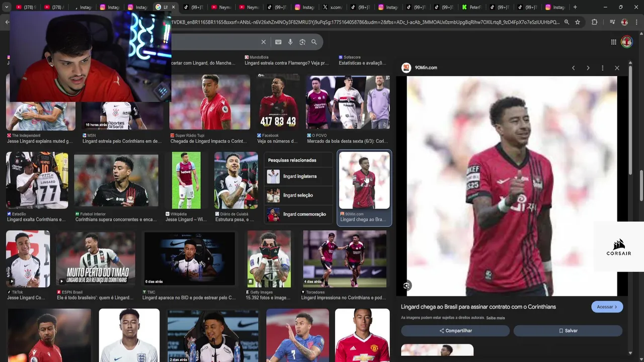
Task: Select related search lingard comemoração
Action: coord(298,214)
